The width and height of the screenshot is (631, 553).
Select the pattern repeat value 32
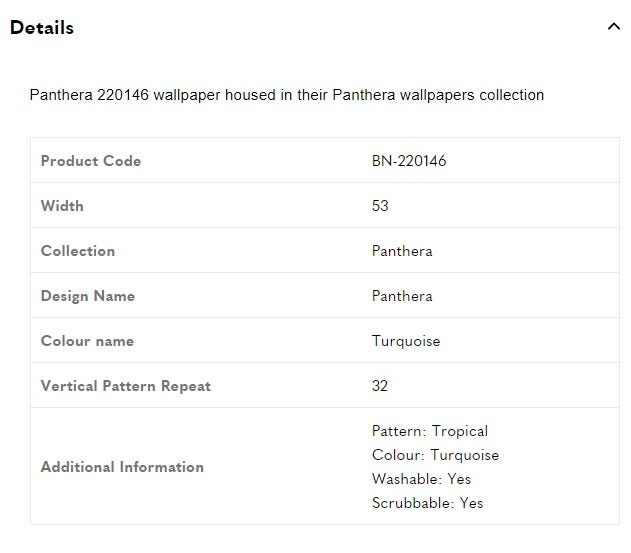(379, 386)
